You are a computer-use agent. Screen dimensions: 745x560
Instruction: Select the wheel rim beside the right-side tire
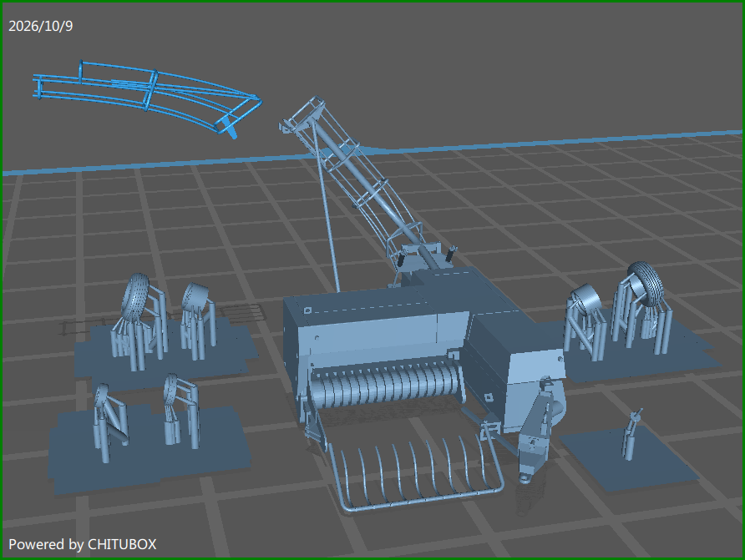pyautogui.click(x=587, y=298)
